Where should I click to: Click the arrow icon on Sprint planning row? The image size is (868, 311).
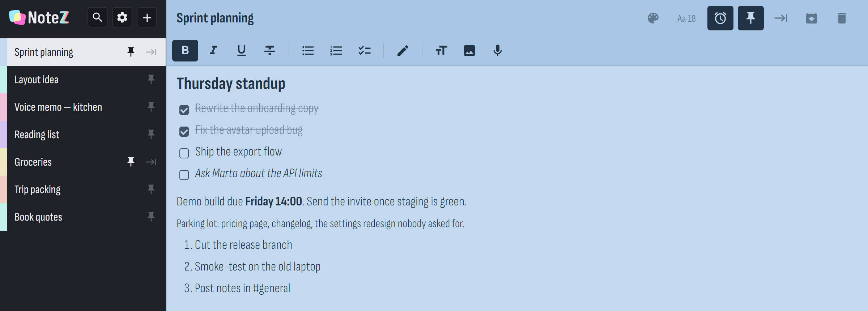151,52
